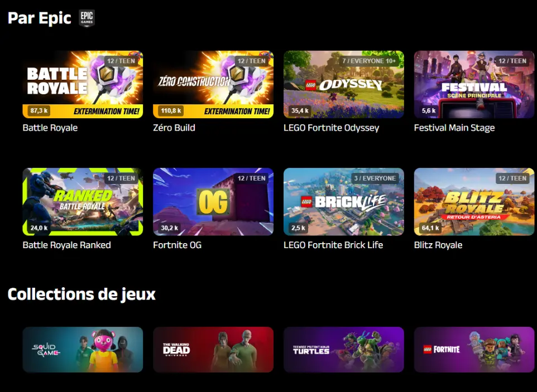537x392 pixels.
Task: Click the Epic Games logo badge
Action: tap(87, 18)
